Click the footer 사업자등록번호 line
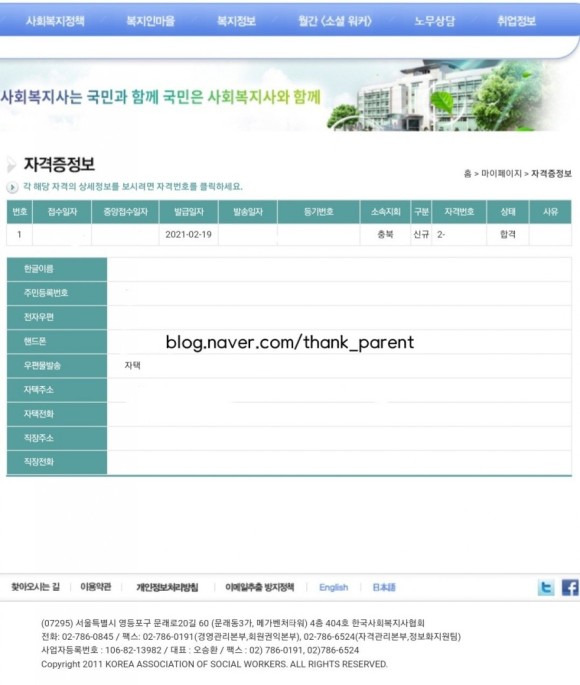580x685 pixels. point(200,650)
